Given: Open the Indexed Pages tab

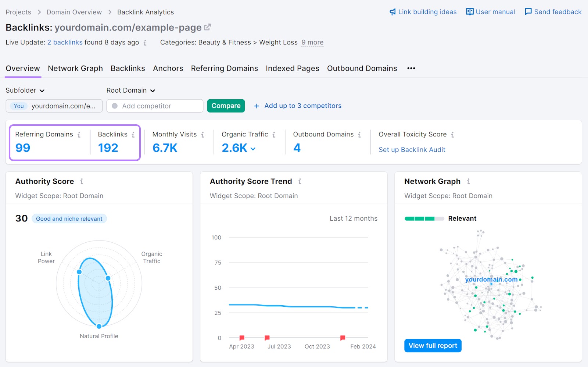Looking at the screenshot, I should coord(293,68).
